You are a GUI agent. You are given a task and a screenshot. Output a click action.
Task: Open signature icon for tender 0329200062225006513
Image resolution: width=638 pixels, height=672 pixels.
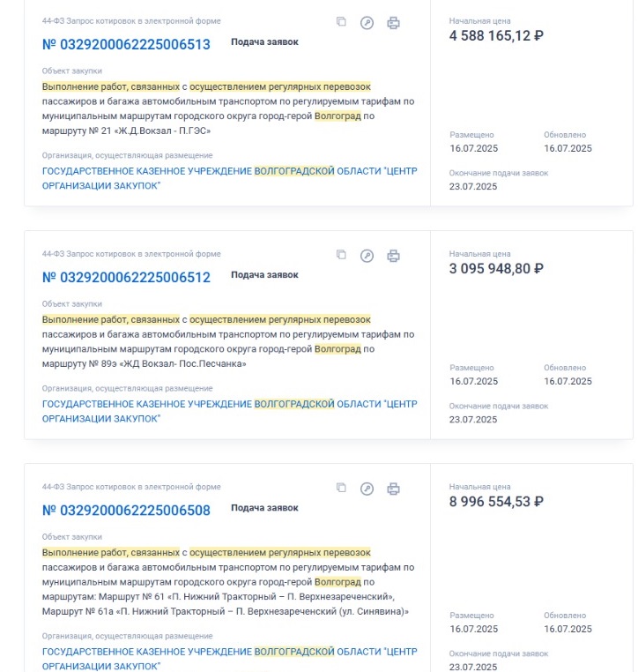(367, 23)
